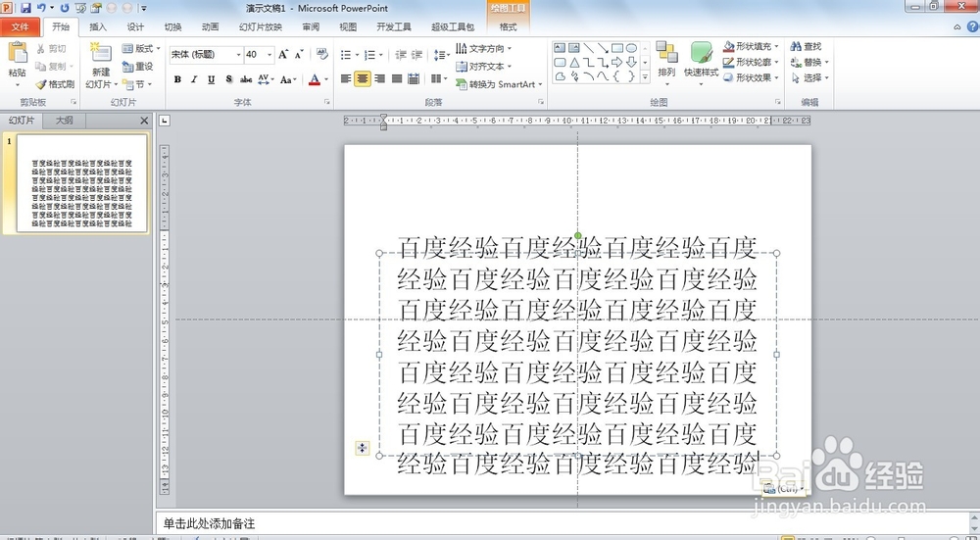Switch to the Outline (大纲) pane tab
Screen dimensions: 980x540
[x=65, y=121]
